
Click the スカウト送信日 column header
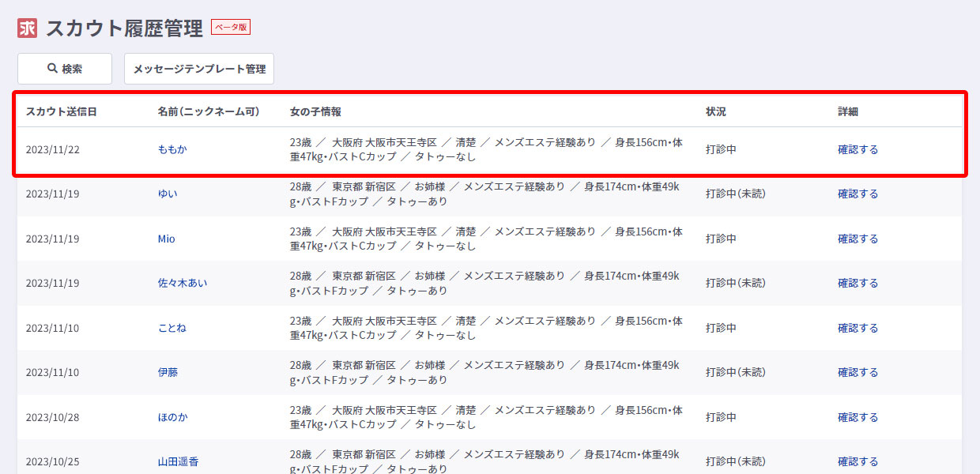61,111
